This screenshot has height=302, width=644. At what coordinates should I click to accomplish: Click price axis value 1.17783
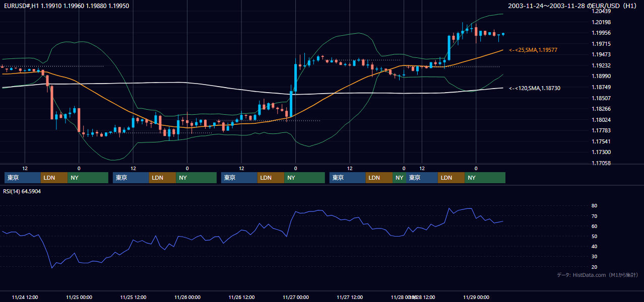click(x=601, y=130)
